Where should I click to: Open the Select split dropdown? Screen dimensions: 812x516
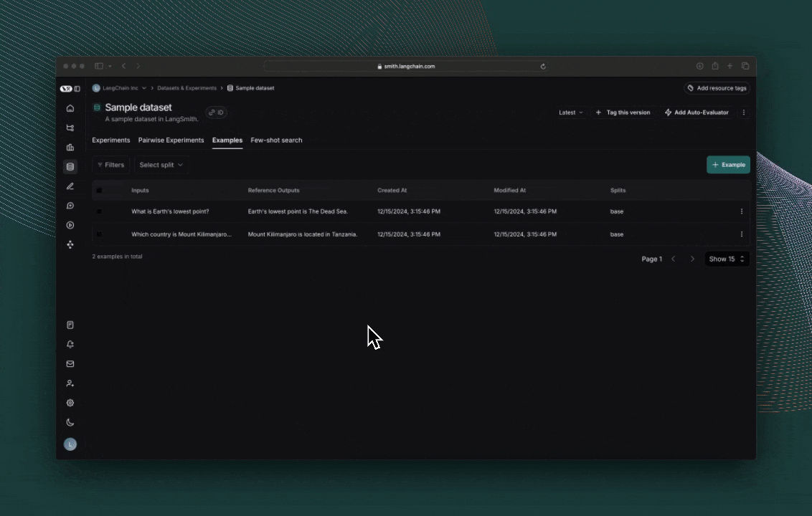(160, 164)
